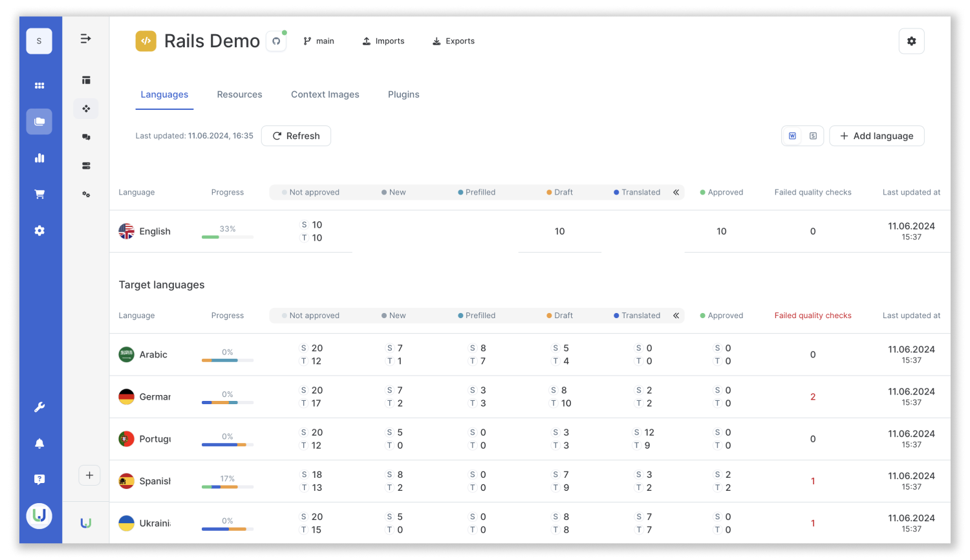
Task: Open project settings gear at top right
Action: 912,41
